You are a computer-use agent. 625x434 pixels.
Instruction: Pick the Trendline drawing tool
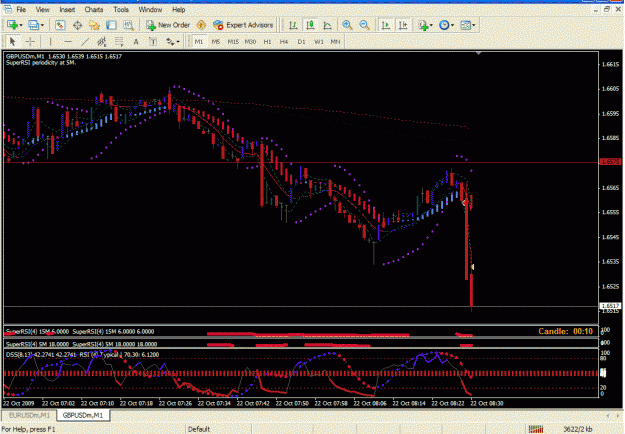(x=85, y=41)
